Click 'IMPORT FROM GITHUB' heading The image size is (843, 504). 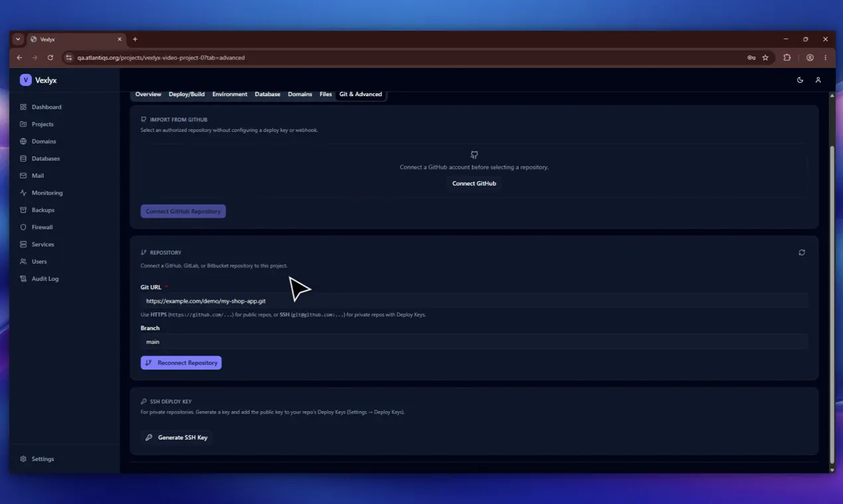[x=179, y=120]
